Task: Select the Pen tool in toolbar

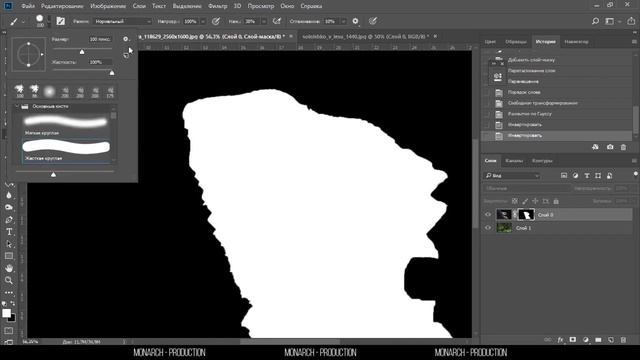Action: 9,220
